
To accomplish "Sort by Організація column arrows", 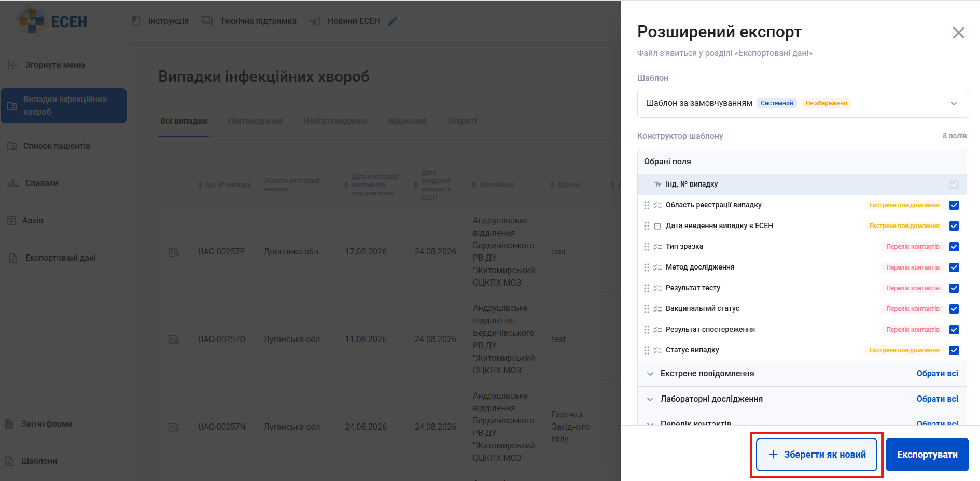I will (474, 185).
